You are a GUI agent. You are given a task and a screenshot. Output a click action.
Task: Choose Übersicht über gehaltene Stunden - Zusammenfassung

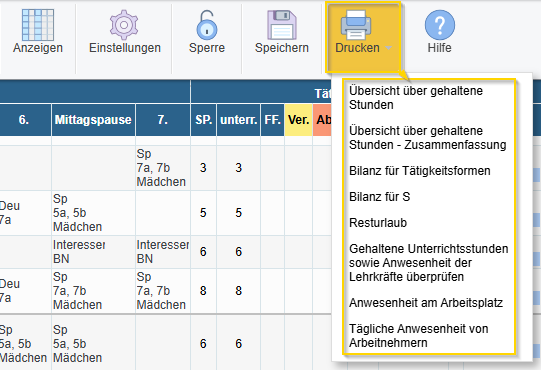coord(427,138)
